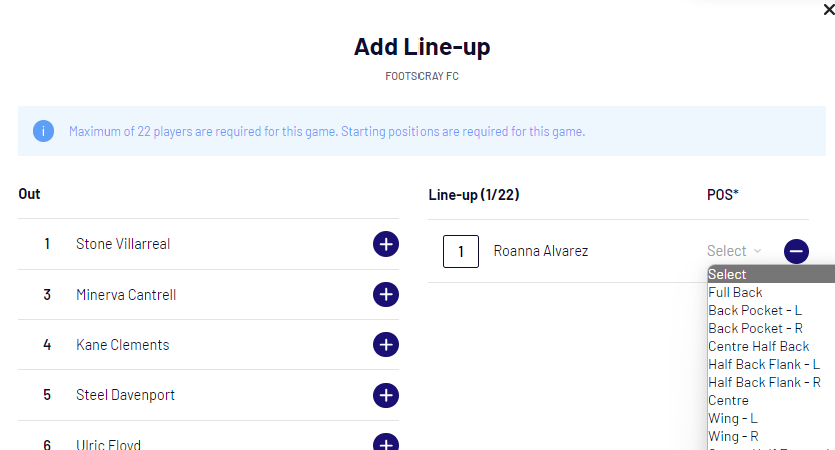Viewport: 835px width, 450px height.
Task: Select Centre position from list
Action: coord(729,400)
